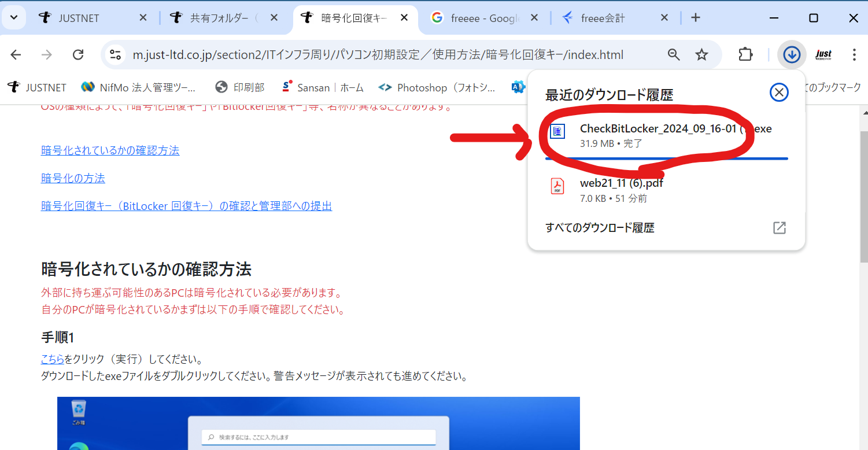
Task: Maximize the Chrome window
Action: click(814, 18)
